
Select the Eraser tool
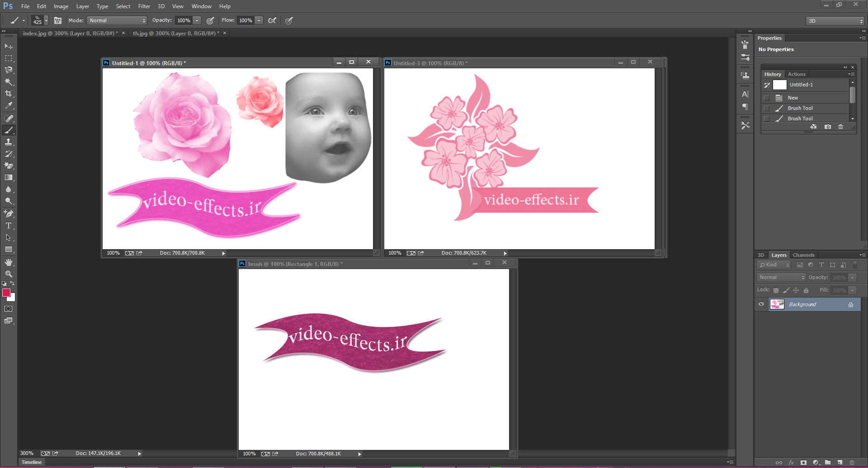[9, 165]
